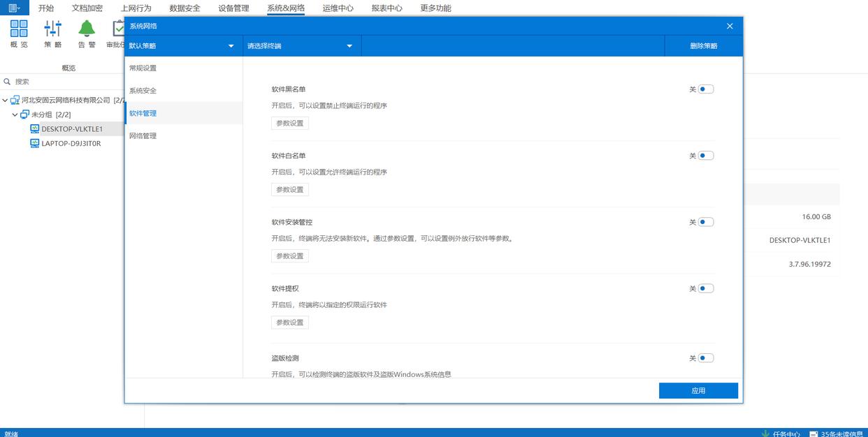Click the search magnifier icon in sidebar
868x437 pixels.
[8, 82]
